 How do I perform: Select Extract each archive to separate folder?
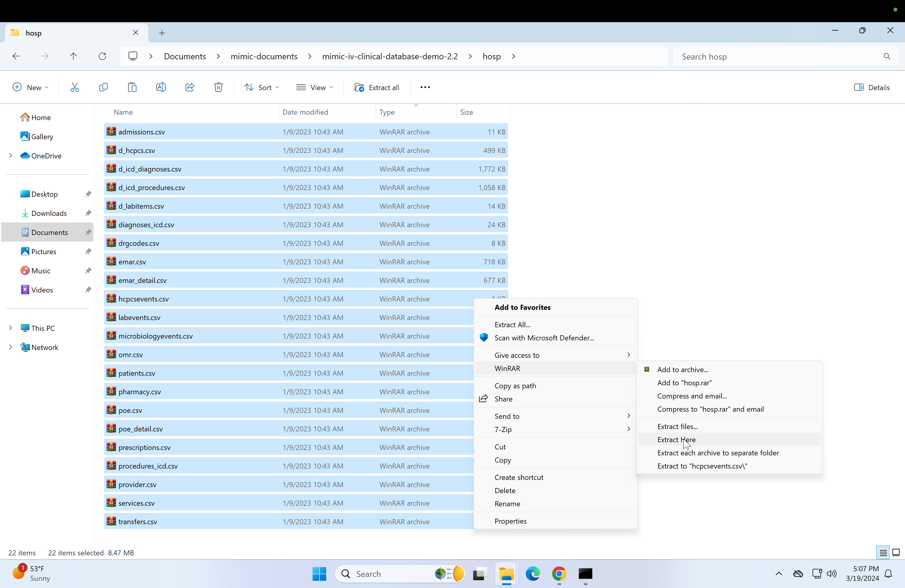(718, 452)
